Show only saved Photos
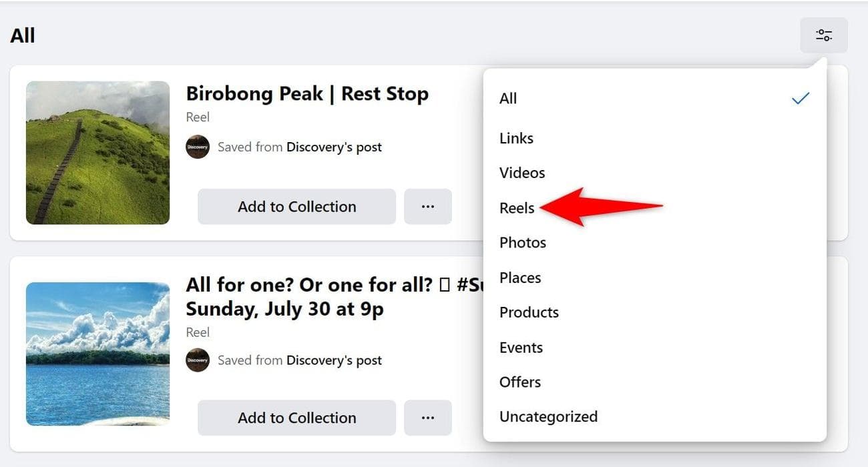 [x=523, y=243]
